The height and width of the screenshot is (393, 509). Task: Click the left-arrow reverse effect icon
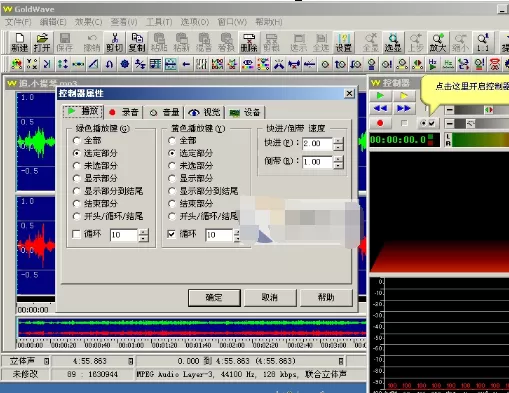point(186,64)
